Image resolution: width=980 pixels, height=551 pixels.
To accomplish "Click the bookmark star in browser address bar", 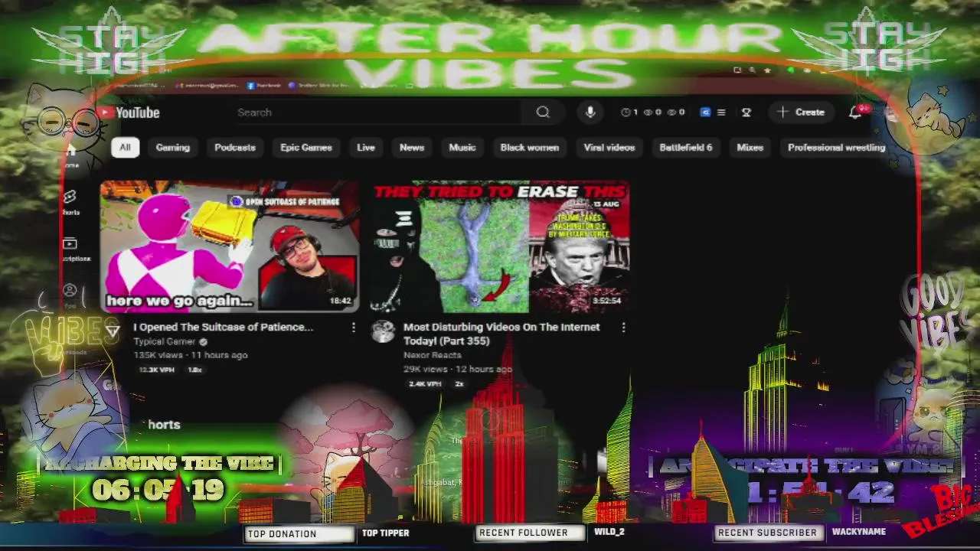I will pyautogui.click(x=768, y=70).
